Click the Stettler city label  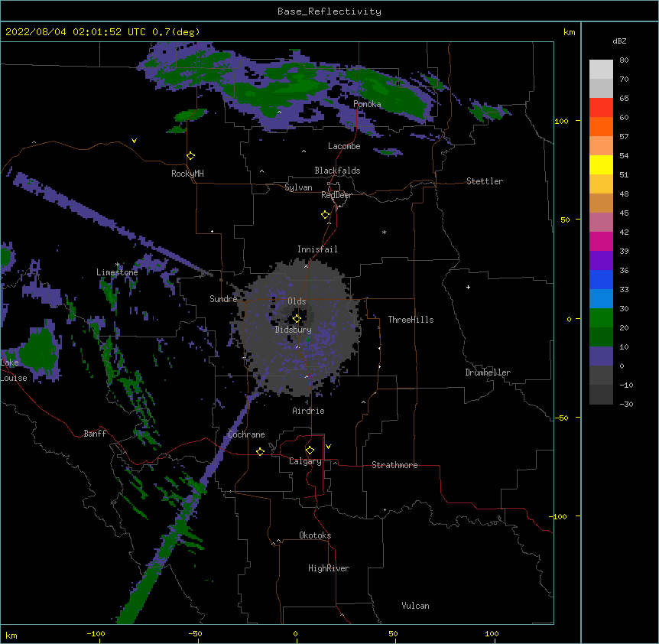click(x=485, y=181)
